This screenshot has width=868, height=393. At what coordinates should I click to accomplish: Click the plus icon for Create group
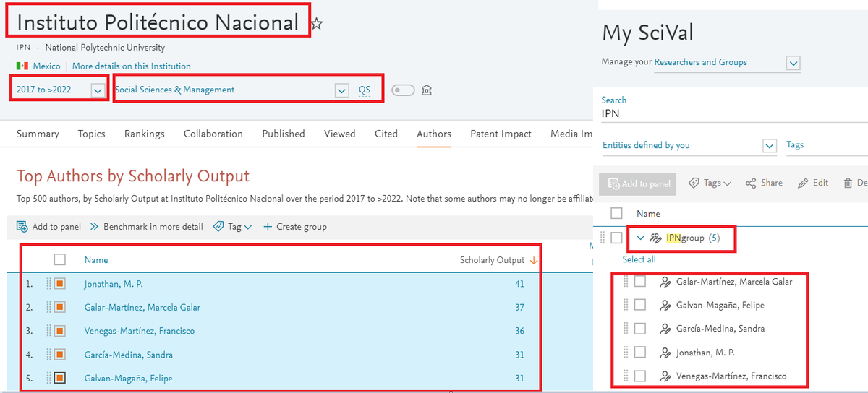tap(268, 227)
